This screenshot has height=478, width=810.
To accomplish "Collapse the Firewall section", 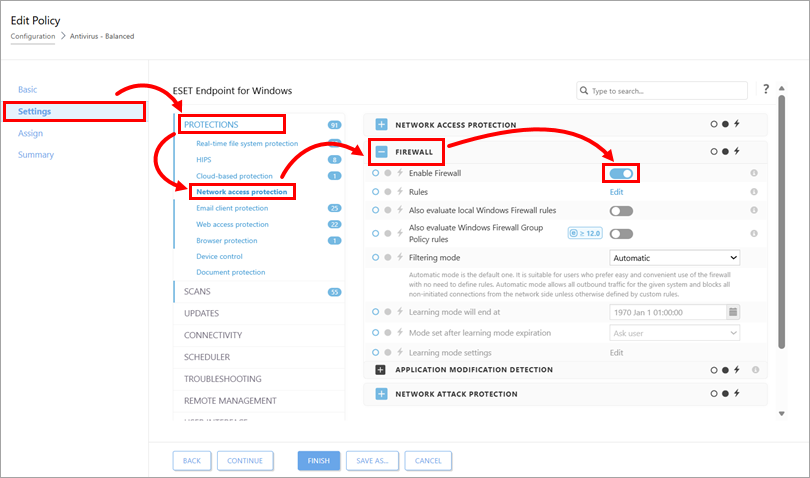I will [381, 152].
